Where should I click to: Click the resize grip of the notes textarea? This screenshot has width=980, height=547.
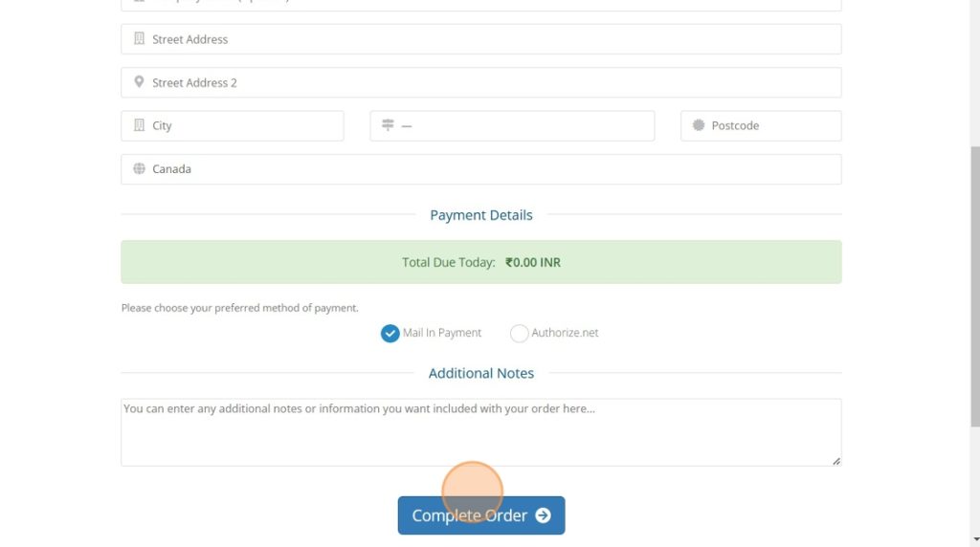point(836,461)
